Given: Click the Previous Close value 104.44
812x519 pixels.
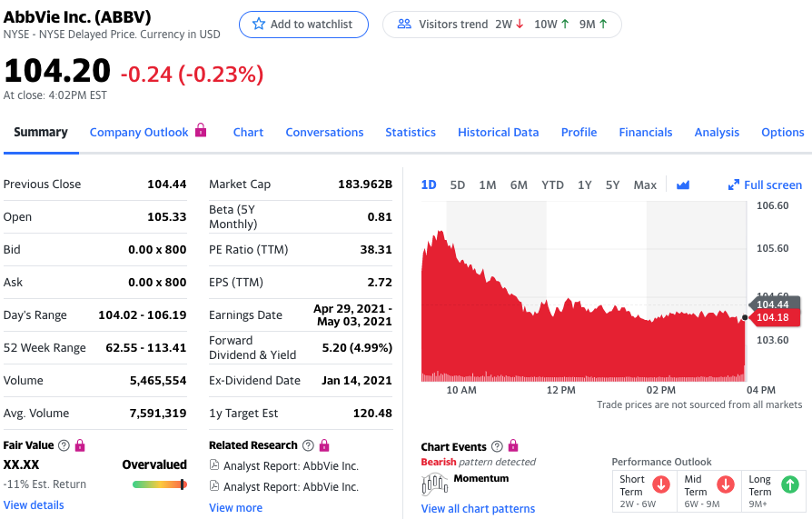Looking at the screenshot, I should (x=167, y=185).
